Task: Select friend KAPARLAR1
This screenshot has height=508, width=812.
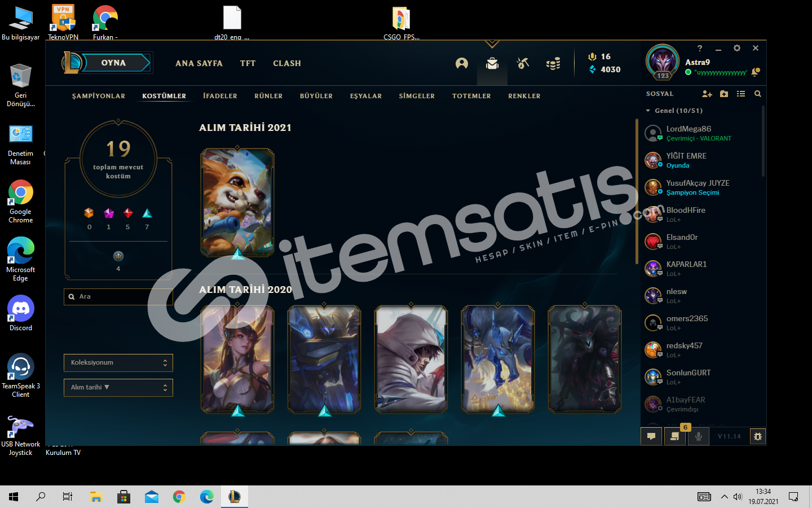Action: pyautogui.click(x=702, y=269)
